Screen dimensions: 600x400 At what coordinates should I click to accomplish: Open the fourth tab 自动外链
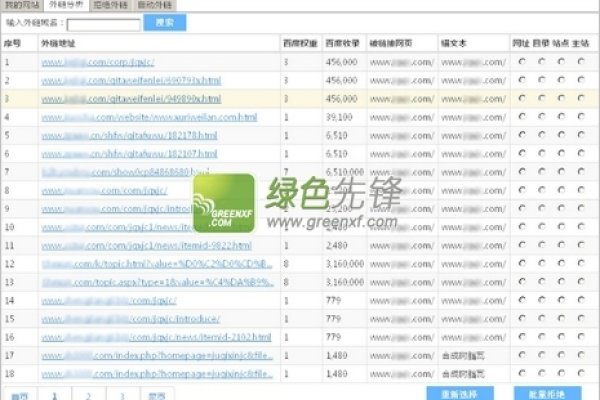coord(155,5)
